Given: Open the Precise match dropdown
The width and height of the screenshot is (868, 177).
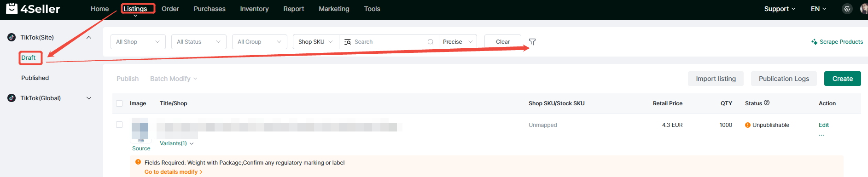Looking at the screenshot, I should point(458,42).
